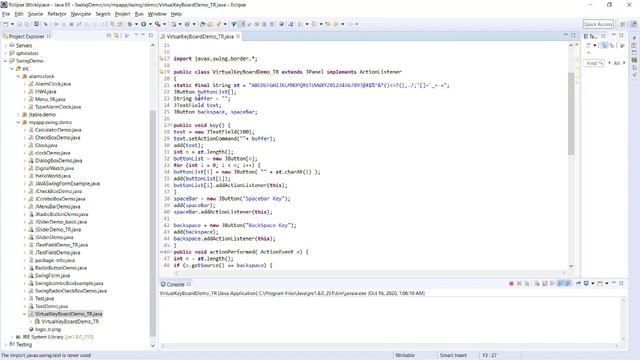Click the Quick Access search field

pyautogui.click(x=598, y=24)
